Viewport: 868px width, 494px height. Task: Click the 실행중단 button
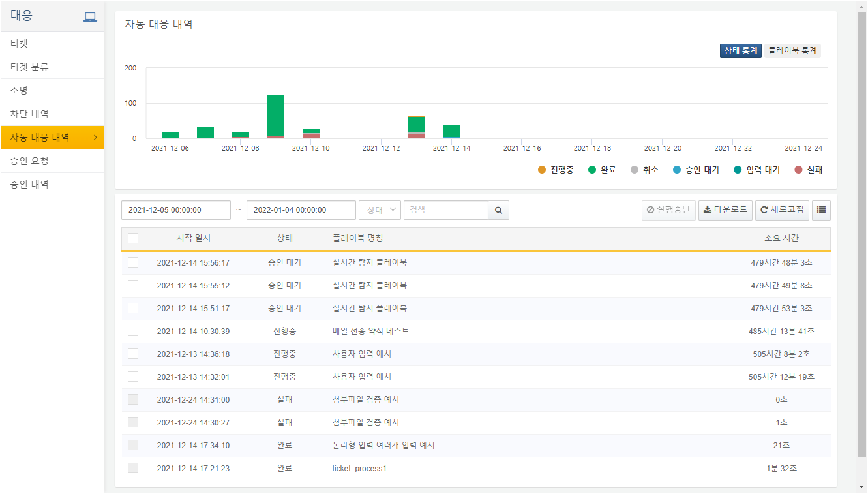(668, 210)
